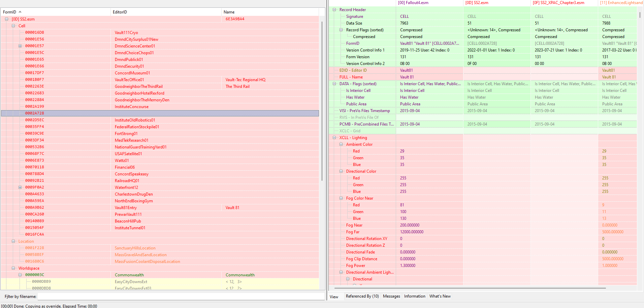644x308 pixels.
Task: Select the [0D] SS2.esm column header
Action: [497, 3]
